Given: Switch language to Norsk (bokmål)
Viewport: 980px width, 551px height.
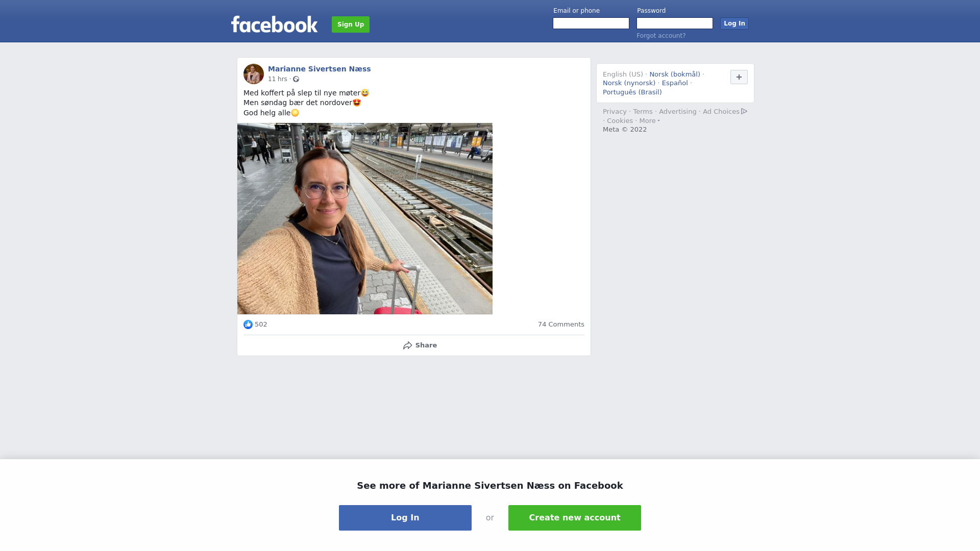Looking at the screenshot, I should [675, 74].
